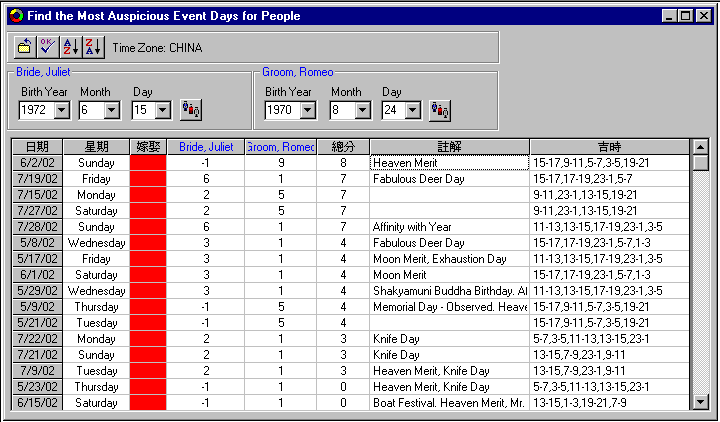
Task: Open the Groom Day dropdown
Action: (414, 110)
